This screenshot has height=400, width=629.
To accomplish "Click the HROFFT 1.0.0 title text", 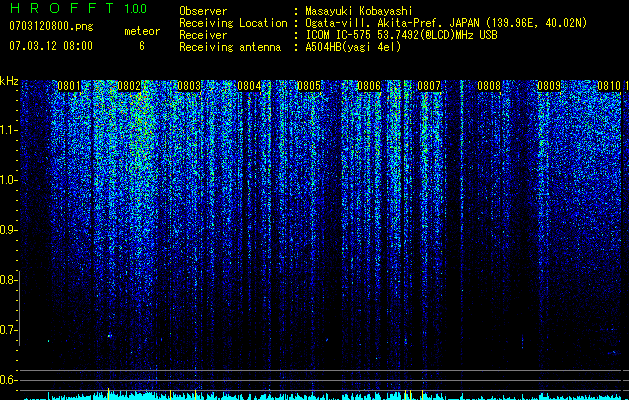I will 78,8.
